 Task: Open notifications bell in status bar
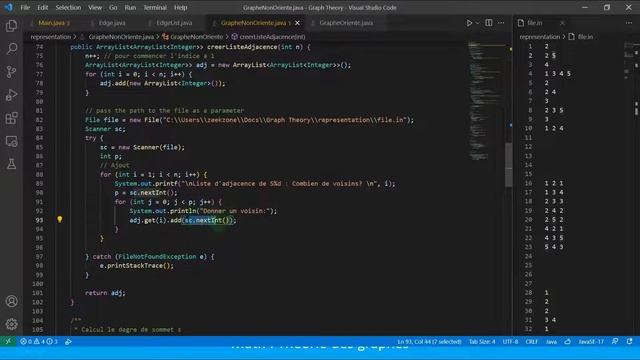629,341
